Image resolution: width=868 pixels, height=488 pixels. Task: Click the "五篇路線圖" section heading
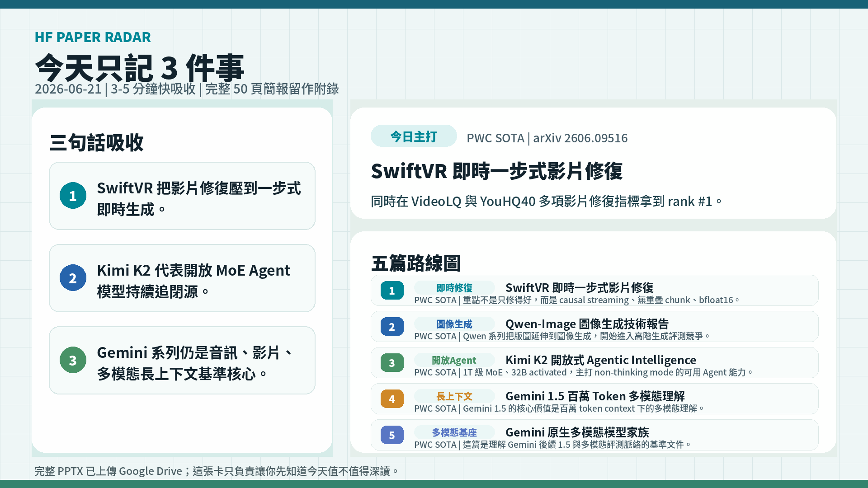click(x=416, y=263)
